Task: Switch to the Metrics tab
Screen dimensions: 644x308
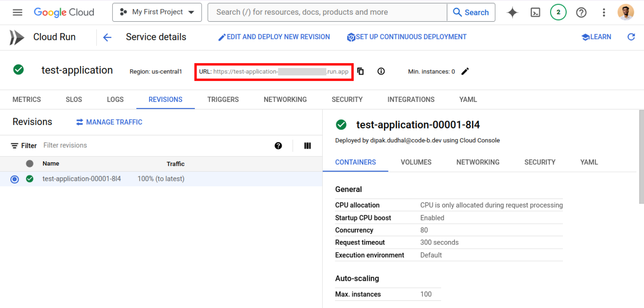Action: point(26,100)
